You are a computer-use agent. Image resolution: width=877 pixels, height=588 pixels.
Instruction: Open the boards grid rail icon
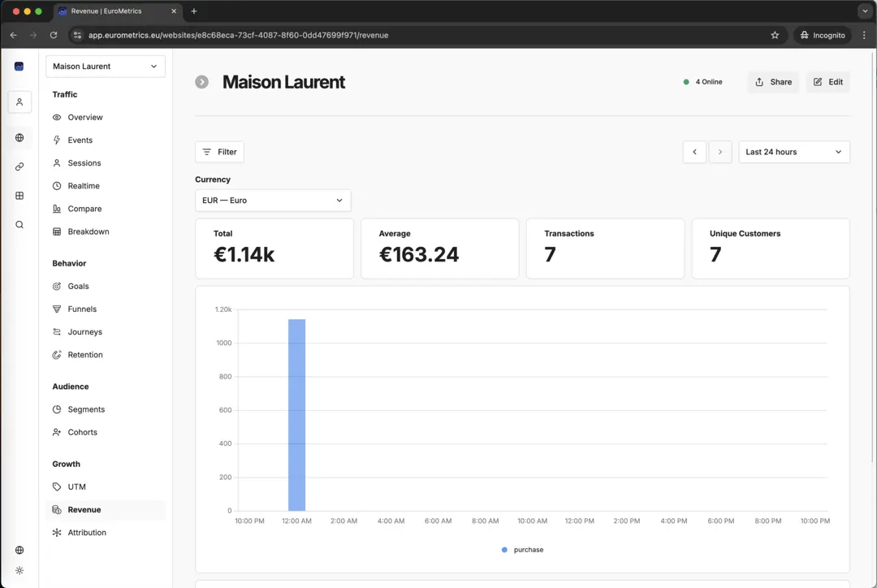pyautogui.click(x=19, y=196)
